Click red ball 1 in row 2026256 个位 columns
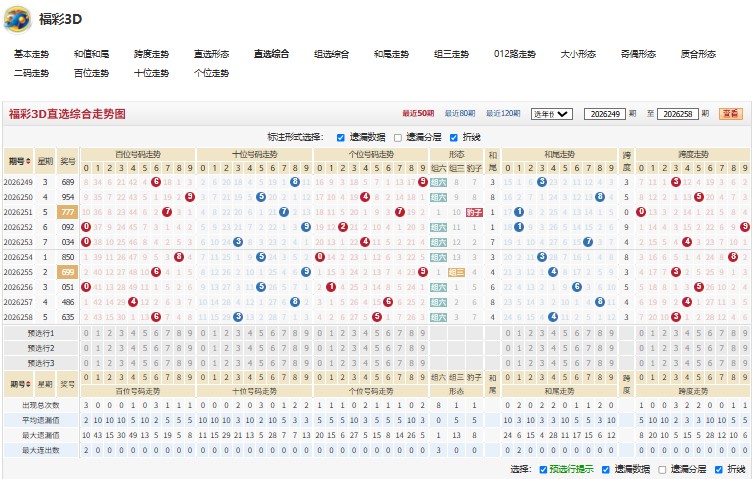The image size is (753, 479). click(x=331, y=287)
